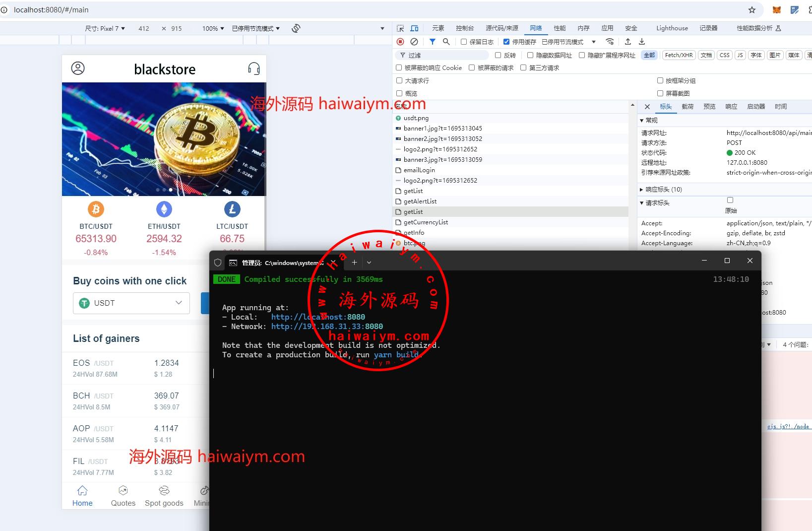Uncheck the disable cache checkbox
The image size is (812, 531).
[x=506, y=42]
